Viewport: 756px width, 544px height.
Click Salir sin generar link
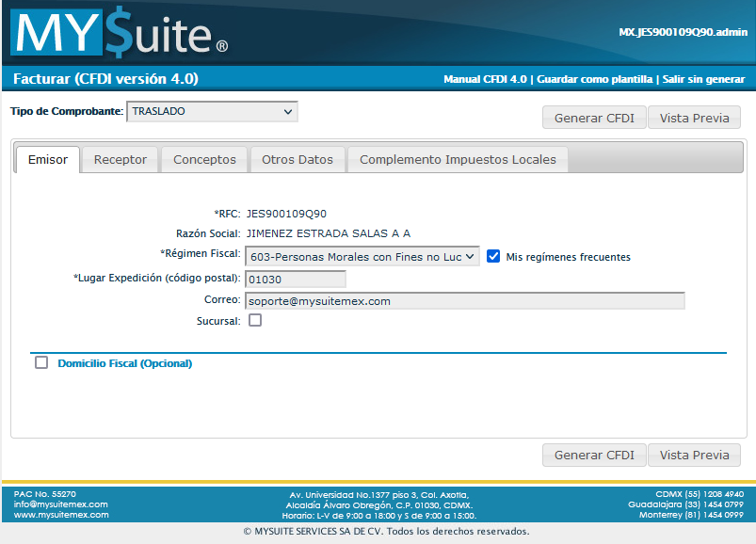[x=703, y=79]
